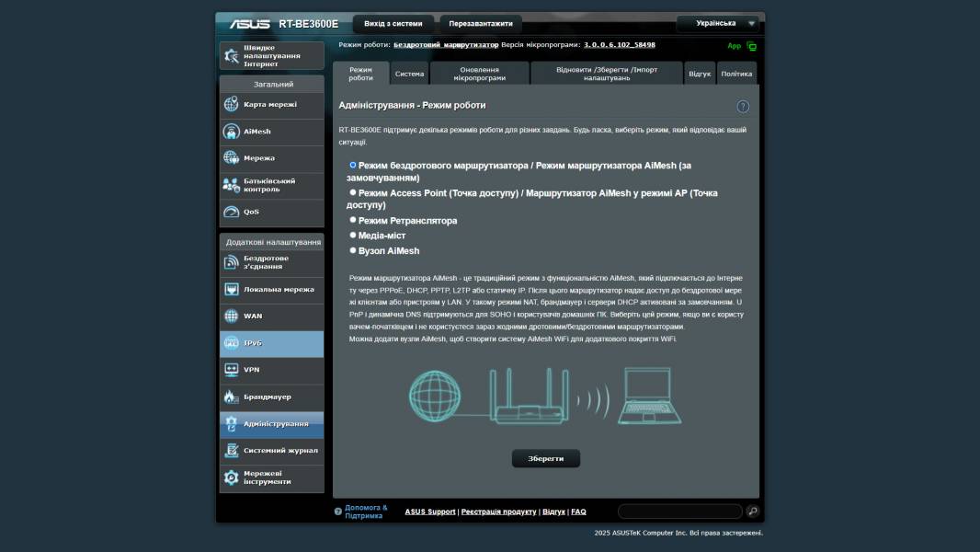Click the RT-BE3600E model name

tap(308, 24)
